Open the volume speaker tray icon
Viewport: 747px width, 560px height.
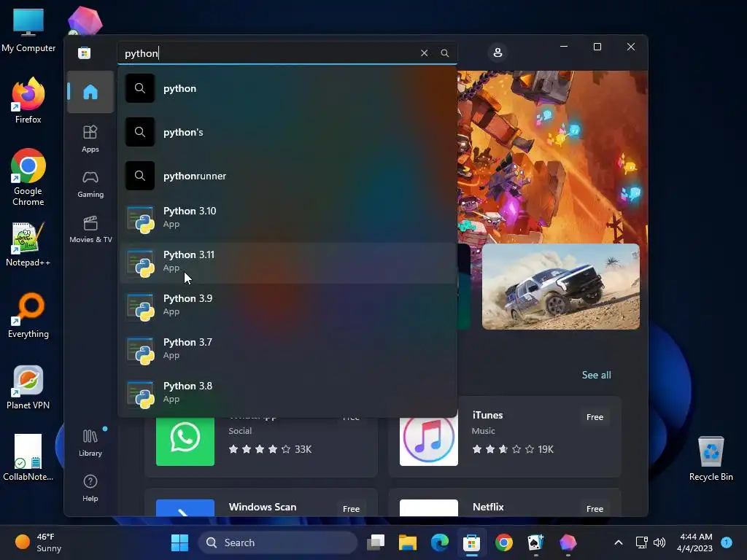659,542
